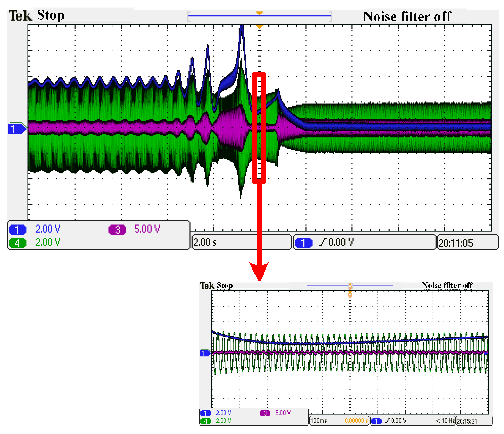Click the 20:11:05 timestamp readout

(x=456, y=243)
